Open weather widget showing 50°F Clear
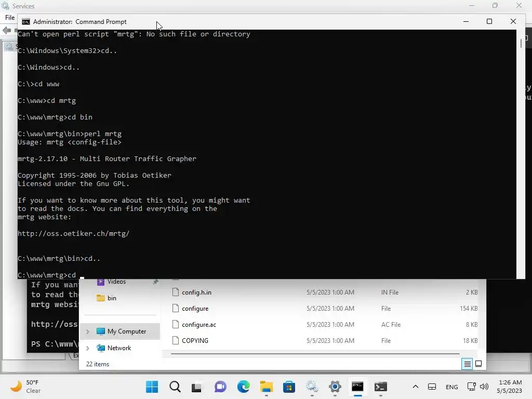 click(25, 387)
